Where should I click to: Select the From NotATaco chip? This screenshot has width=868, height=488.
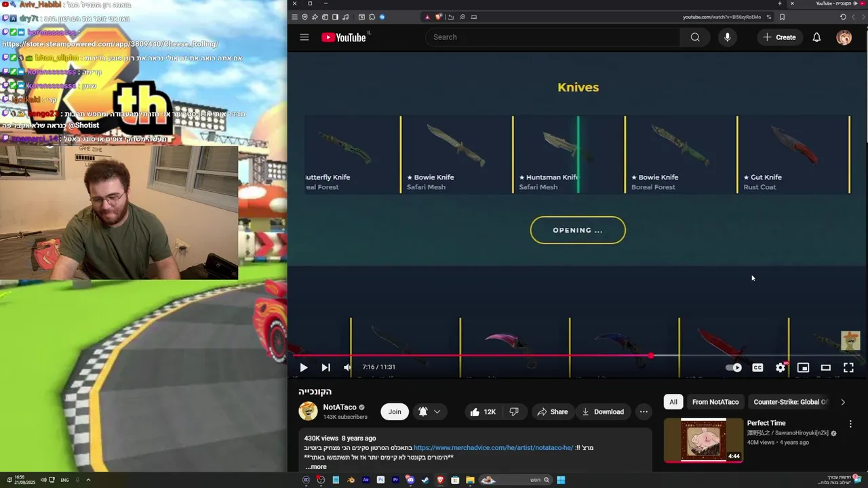tap(715, 402)
